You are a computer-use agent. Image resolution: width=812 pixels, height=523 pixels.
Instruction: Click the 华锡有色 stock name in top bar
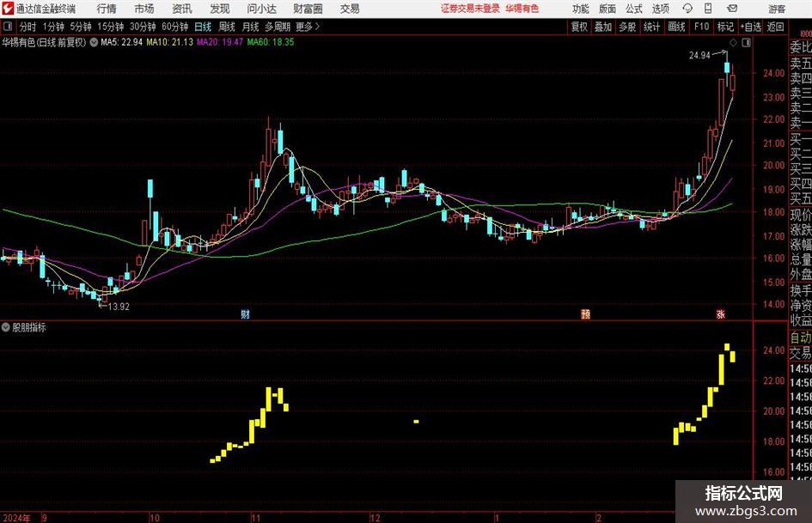(x=522, y=9)
